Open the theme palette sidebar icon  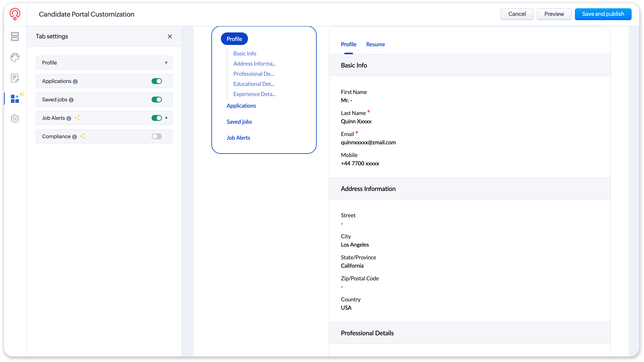(x=15, y=58)
